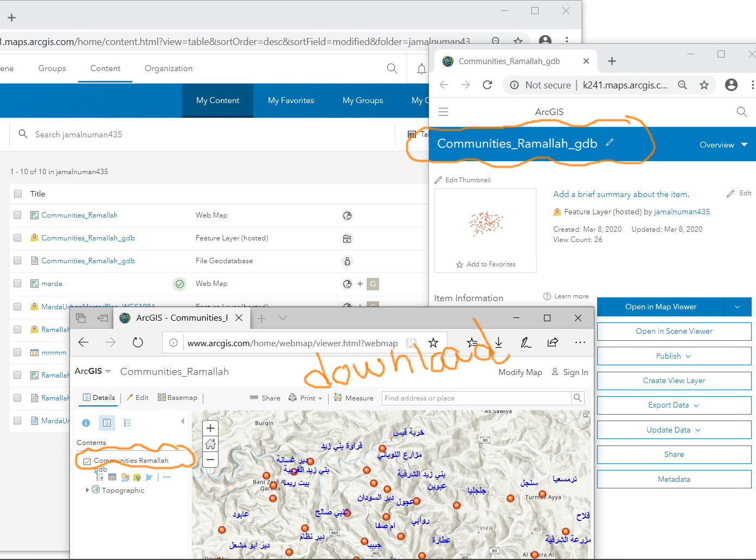Check the box for the Communities_Ramallah_gdb File Geodatabase row
The width and height of the screenshot is (756, 560).
click(18, 261)
